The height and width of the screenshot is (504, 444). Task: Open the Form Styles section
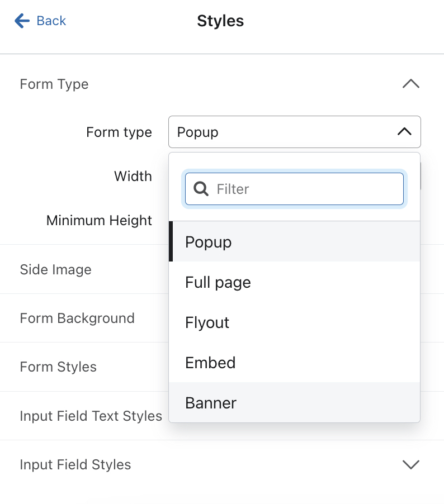click(x=58, y=367)
